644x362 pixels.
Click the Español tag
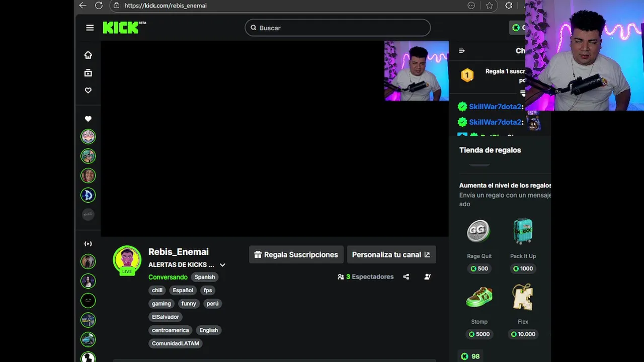coord(183,290)
